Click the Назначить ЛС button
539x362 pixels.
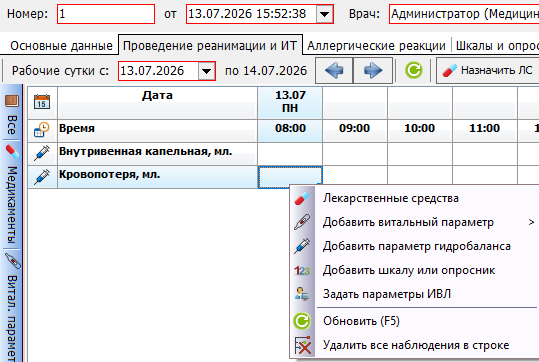click(488, 70)
